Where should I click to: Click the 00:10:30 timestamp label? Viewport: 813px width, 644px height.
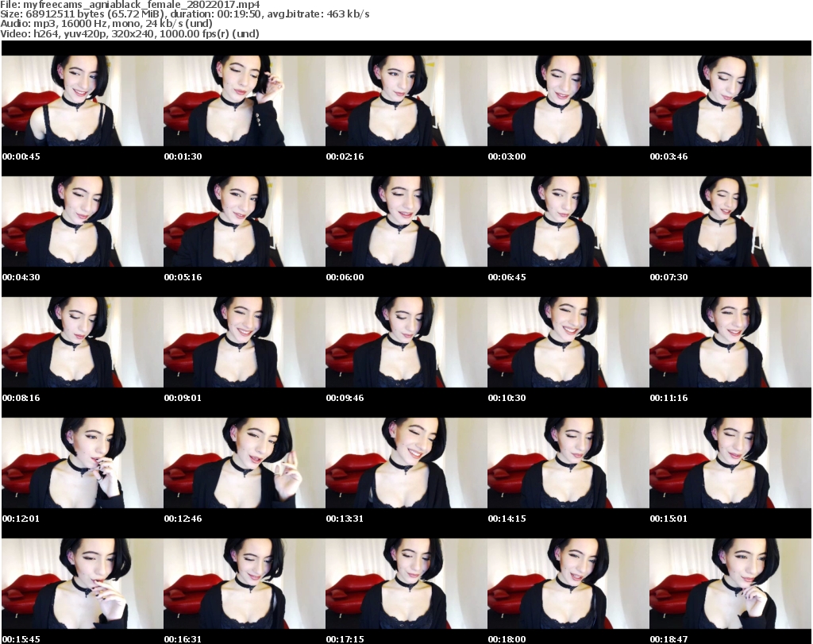point(507,398)
